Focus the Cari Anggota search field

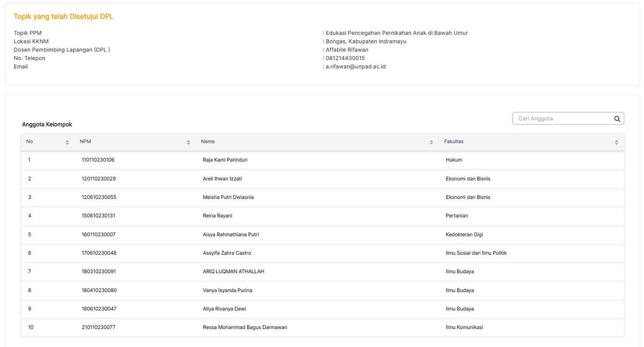click(x=568, y=118)
